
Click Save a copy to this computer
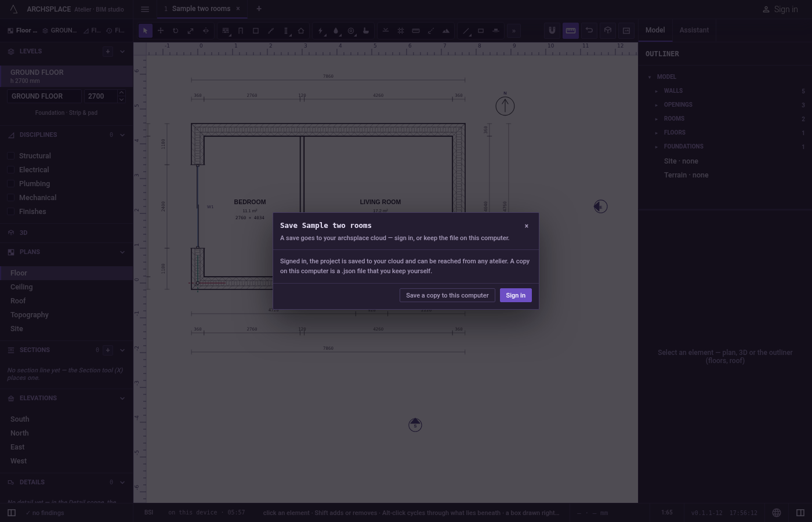pos(447,295)
